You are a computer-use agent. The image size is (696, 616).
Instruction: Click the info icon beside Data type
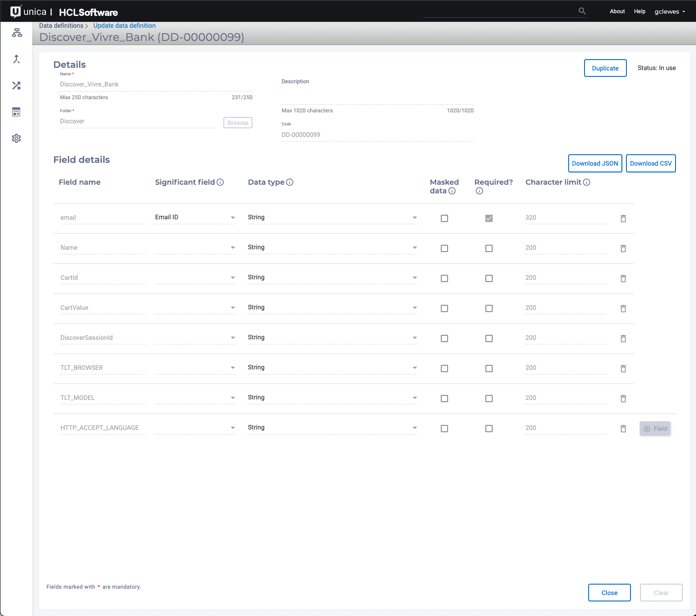290,182
